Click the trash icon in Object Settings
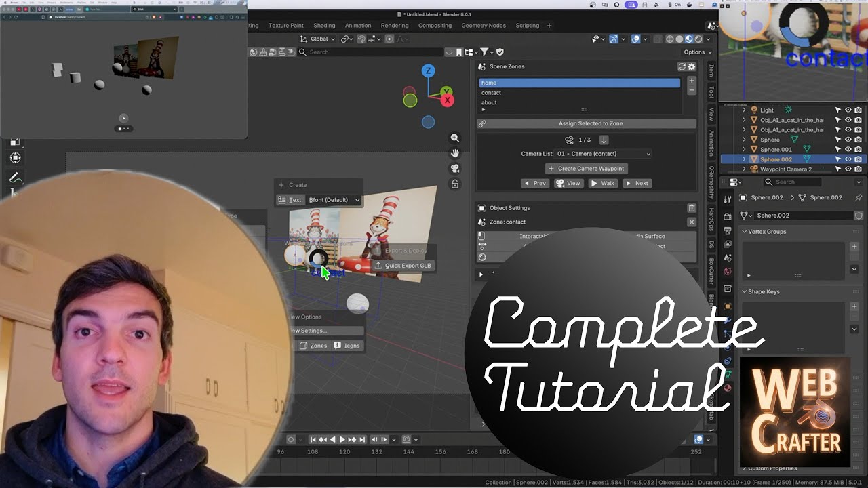The image size is (868, 488). point(692,208)
